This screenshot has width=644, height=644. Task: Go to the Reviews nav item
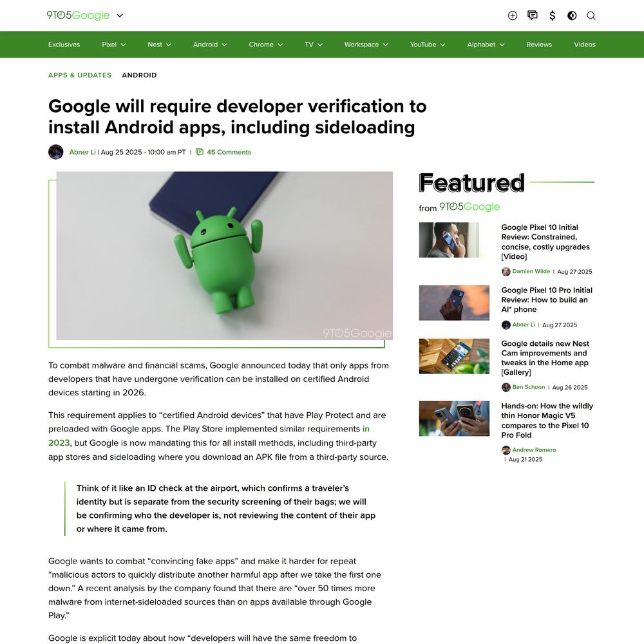(539, 44)
